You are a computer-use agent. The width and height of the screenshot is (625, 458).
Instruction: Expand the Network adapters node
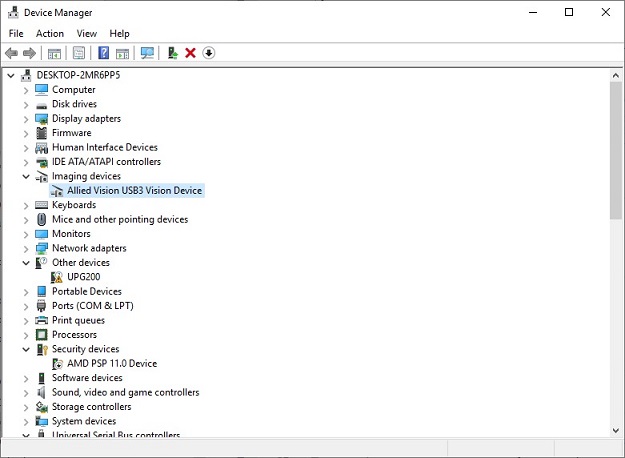coord(26,248)
